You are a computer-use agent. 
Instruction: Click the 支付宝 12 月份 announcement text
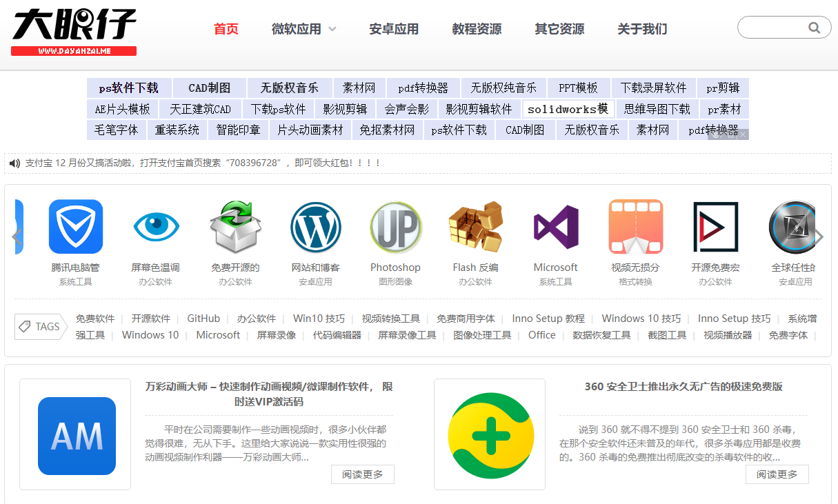pos(203,163)
